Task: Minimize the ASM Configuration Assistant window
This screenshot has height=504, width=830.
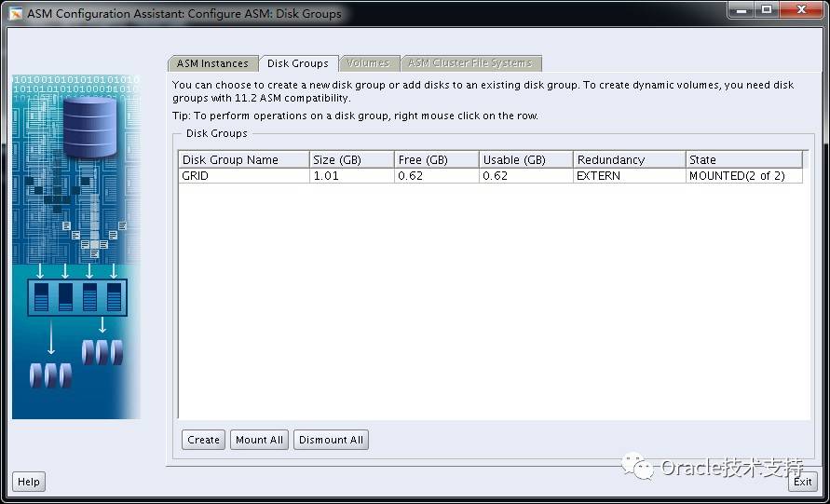Action: 742,9
